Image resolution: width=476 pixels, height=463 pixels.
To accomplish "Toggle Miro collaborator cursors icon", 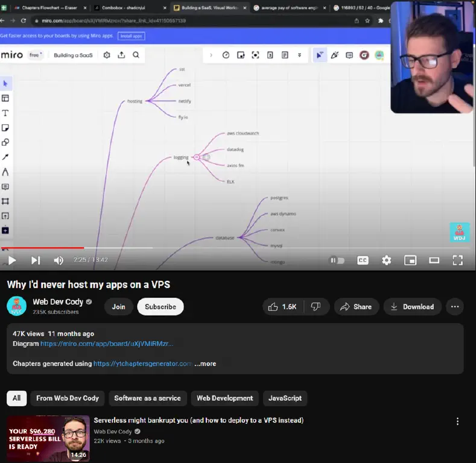I will (x=320, y=55).
